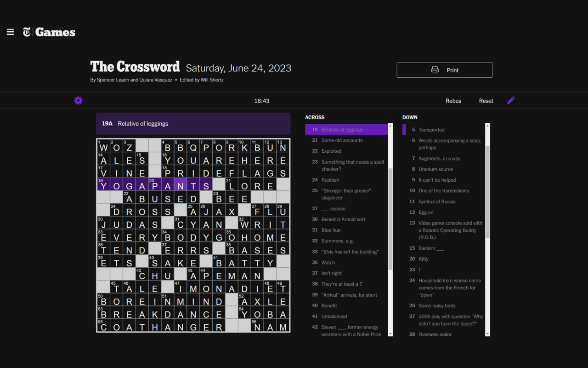
Task: Select clue 42 Steven ___, former energy secretary
Action: [346, 331]
